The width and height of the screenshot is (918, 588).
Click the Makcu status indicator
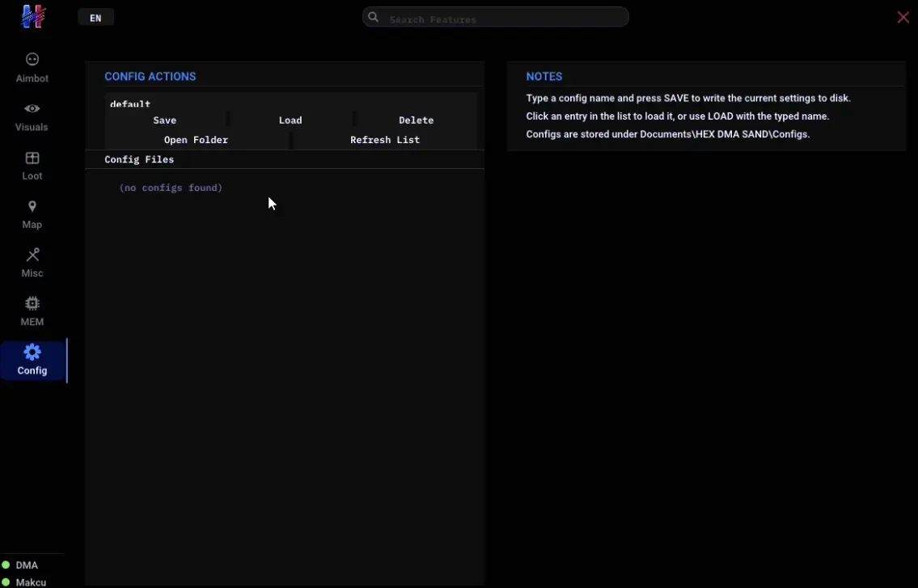tap(6, 582)
